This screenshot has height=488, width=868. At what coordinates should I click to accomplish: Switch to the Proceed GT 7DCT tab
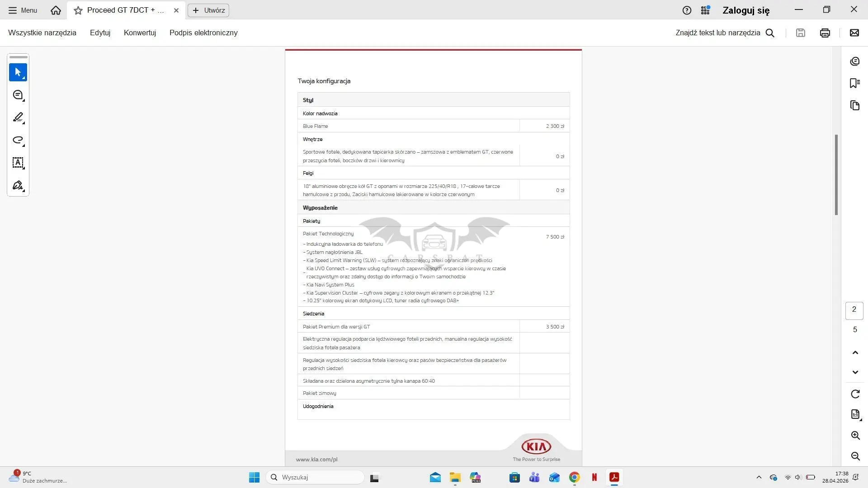(126, 10)
